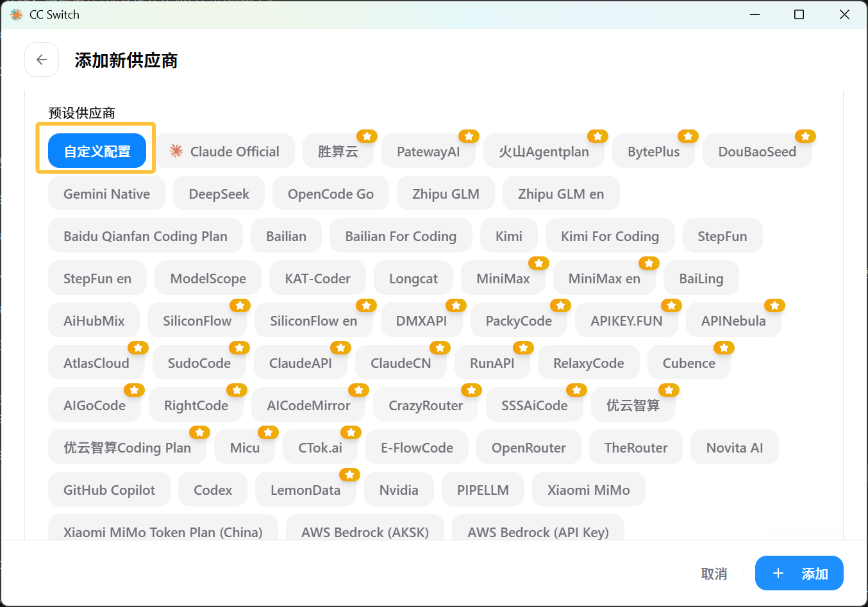Screen dimensions: 868x607
Task: Choose the AWS Bedrock (API Key) preset
Action: click(x=538, y=528)
